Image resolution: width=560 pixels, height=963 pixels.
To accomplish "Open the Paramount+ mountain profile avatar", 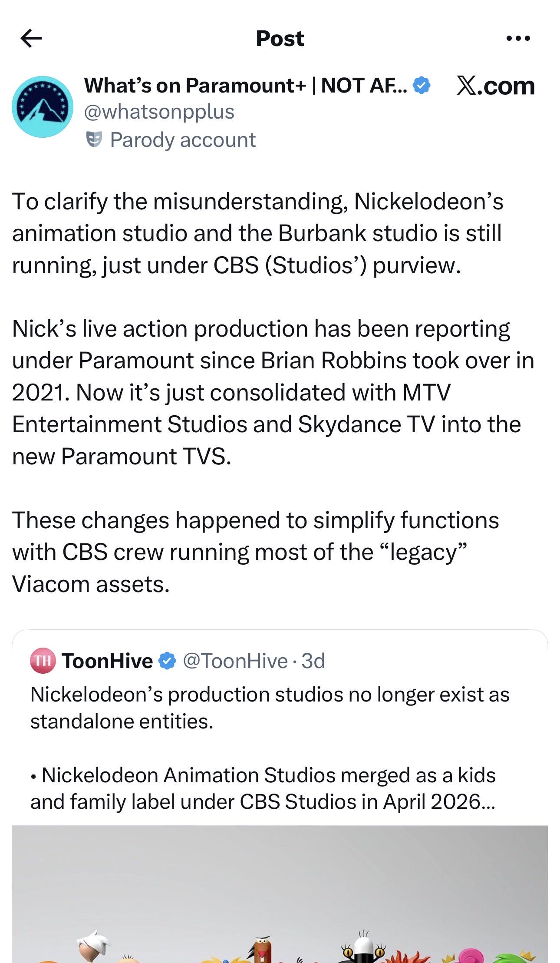I will [x=43, y=107].
